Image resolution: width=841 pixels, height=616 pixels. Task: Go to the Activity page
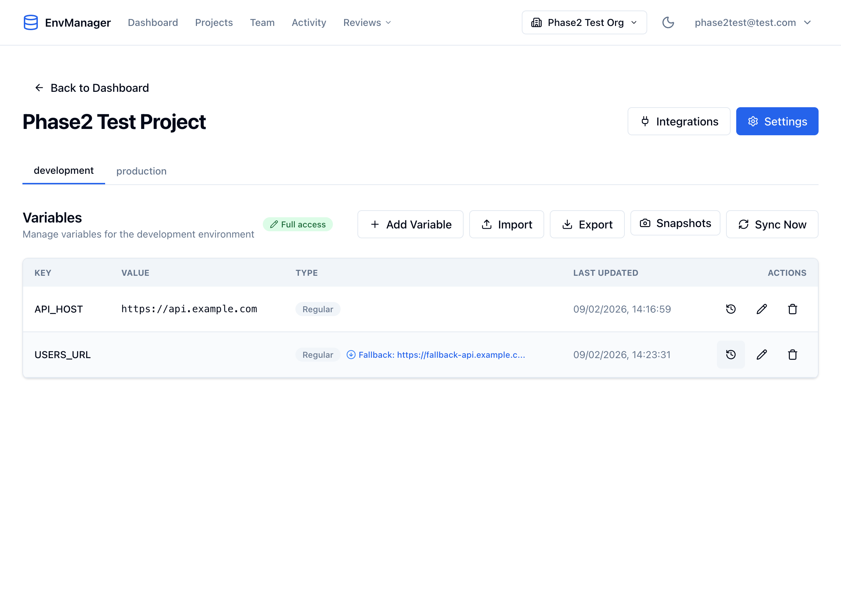[x=309, y=22]
